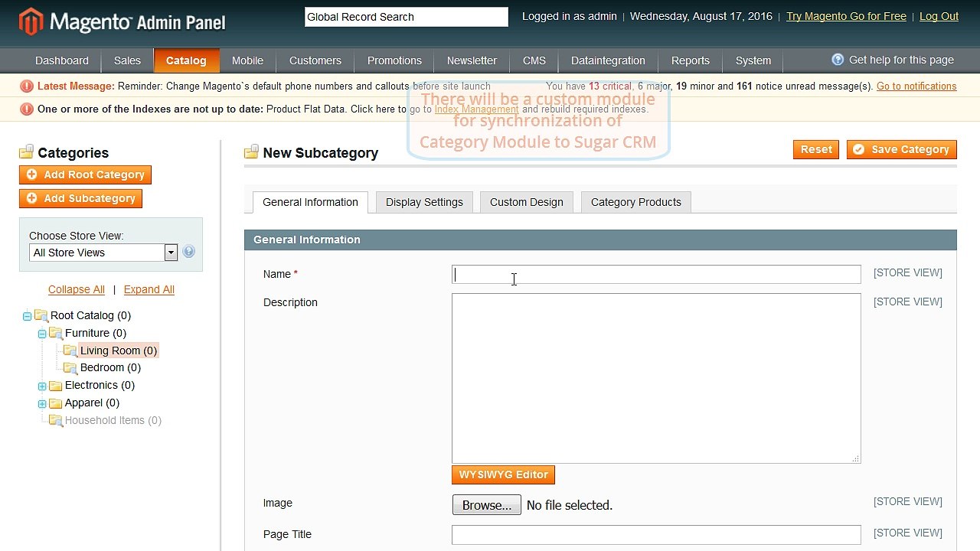Click the Categories heading folder icon
Screen dimensions: 980x551
click(27, 152)
